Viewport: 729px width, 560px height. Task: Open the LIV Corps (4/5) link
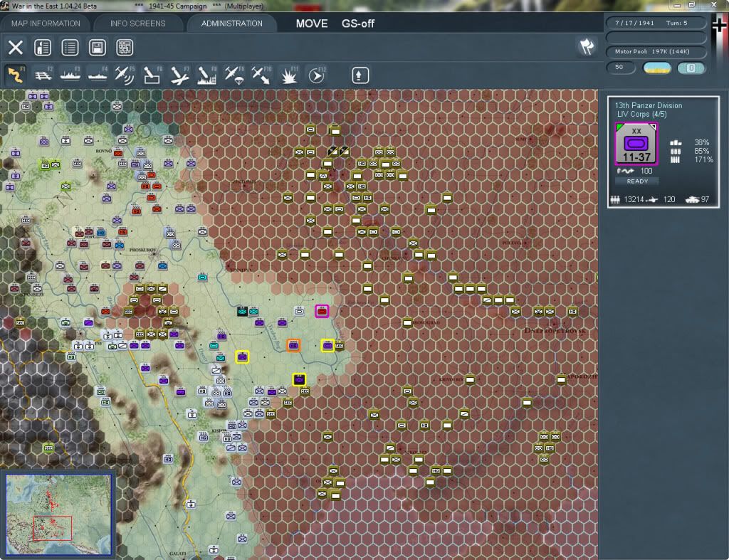(x=641, y=115)
